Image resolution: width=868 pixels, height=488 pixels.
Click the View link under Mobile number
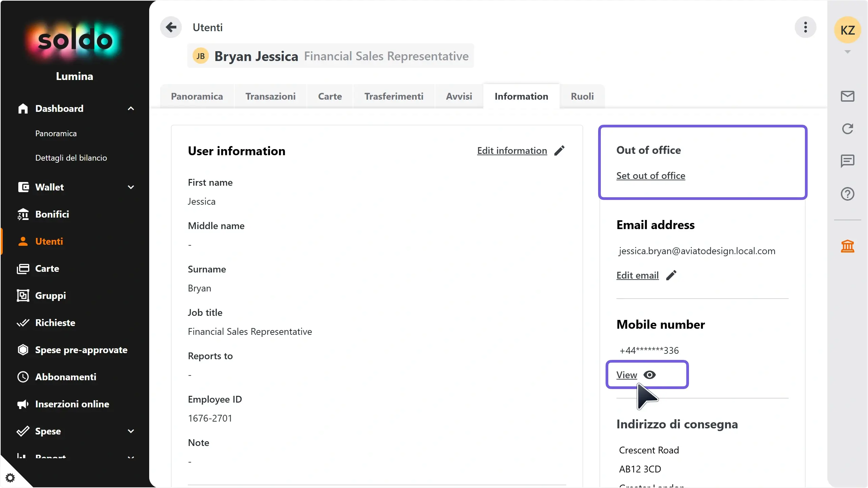[x=627, y=375]
